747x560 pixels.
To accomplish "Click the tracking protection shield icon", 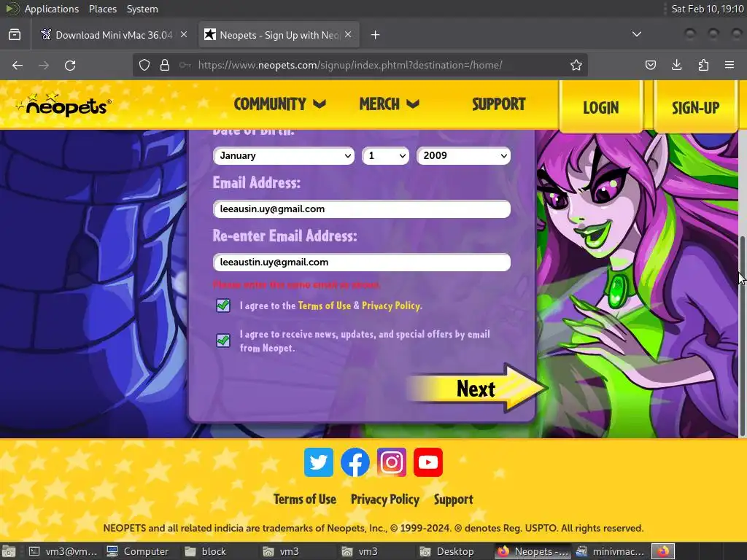I will click(x=144, y=65).
